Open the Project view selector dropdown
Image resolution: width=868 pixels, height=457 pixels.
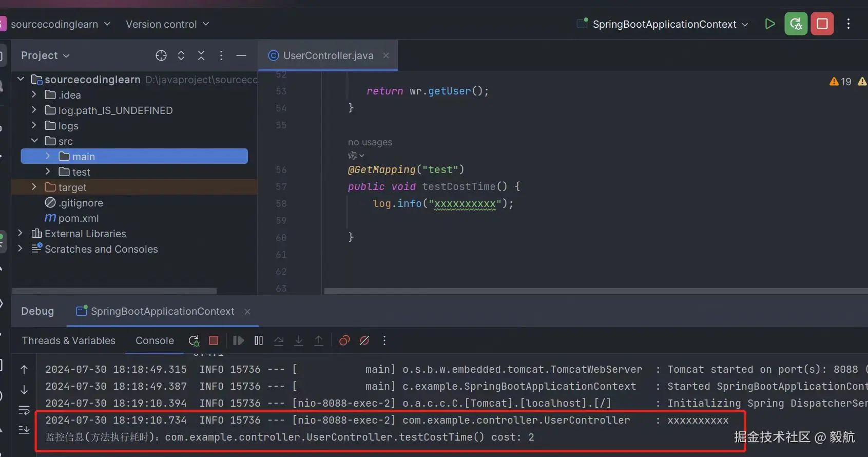[x=45, y=55]
